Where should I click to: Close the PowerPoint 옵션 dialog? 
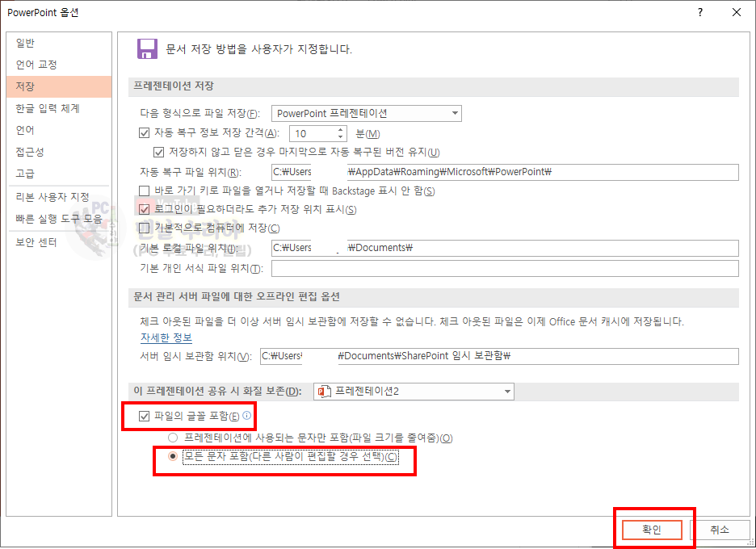(x=737, y=13)
